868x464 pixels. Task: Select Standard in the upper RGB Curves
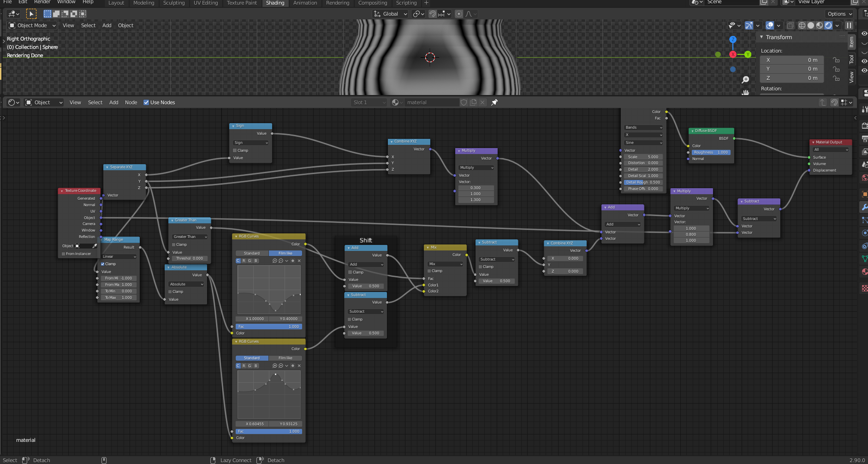[x=252, y=253]
